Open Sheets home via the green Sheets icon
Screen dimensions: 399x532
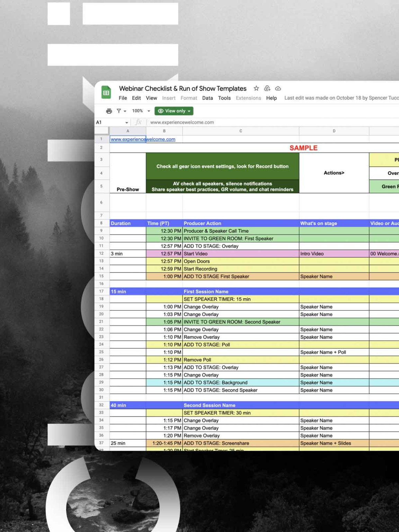pyautogui.click(x=106, y=92)
